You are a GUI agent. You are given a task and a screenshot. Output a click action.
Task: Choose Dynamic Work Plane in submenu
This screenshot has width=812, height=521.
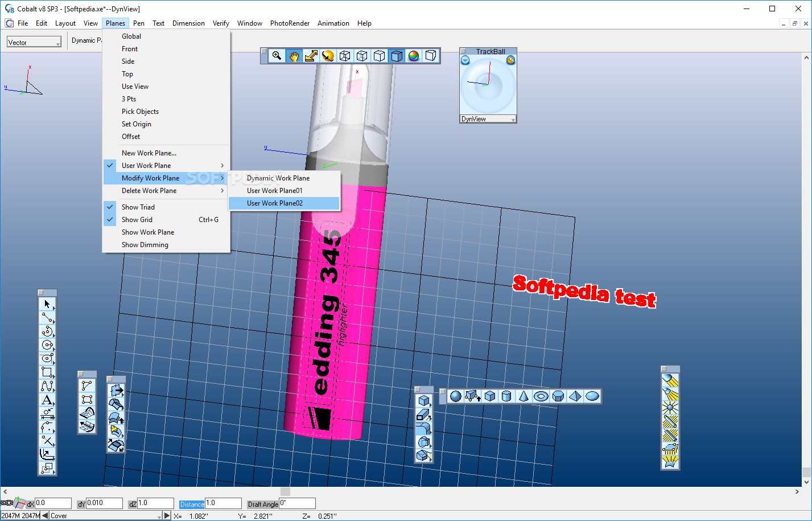tap(284, 178)
